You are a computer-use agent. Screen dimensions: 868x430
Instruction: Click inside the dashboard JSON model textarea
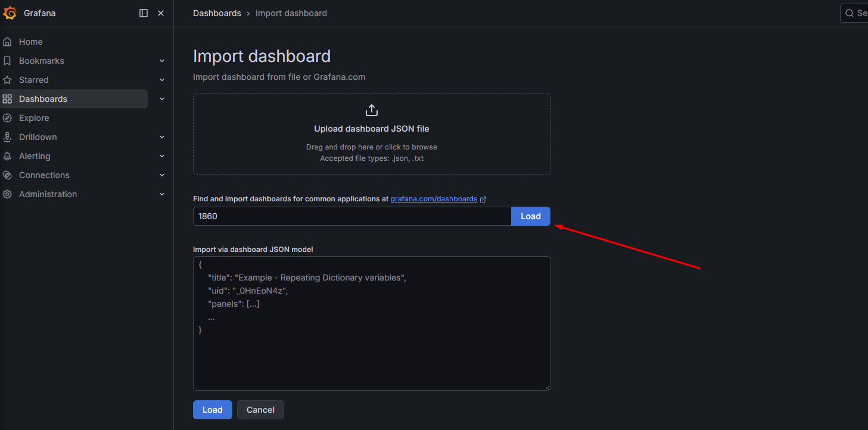tap(372, 323)
